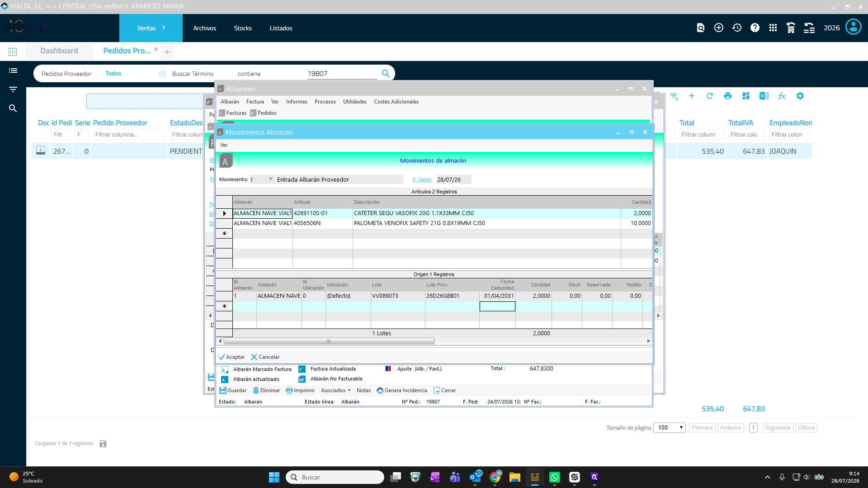This screenshot has height=488, width=868.
Task: Open the history clock icon
Action: coord(737,28)
